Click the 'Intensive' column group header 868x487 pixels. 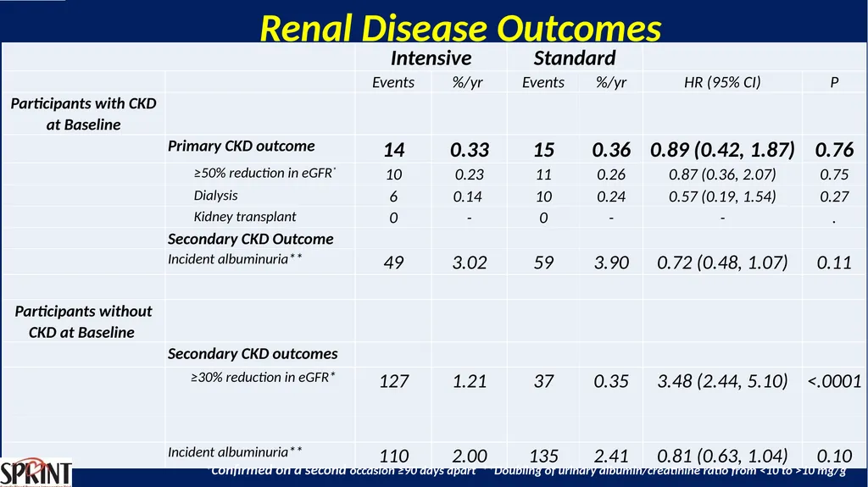pos(431,58)
